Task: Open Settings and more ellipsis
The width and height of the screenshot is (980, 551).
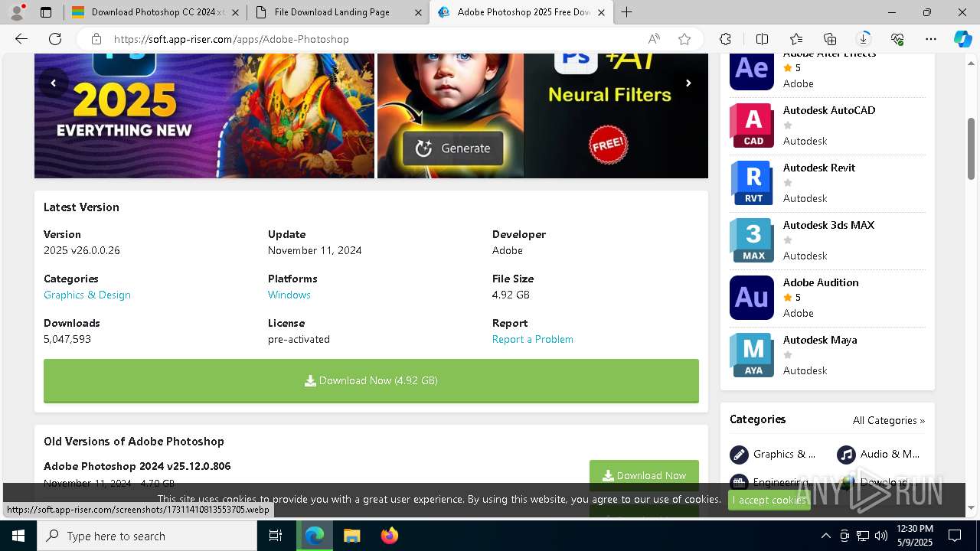Action: (931, 39)
